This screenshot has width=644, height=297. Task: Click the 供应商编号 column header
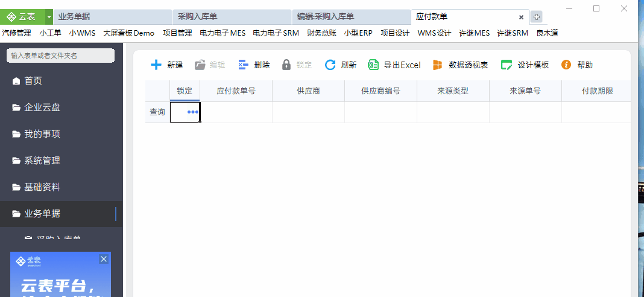pyautogui.click(x=380, y=91)
